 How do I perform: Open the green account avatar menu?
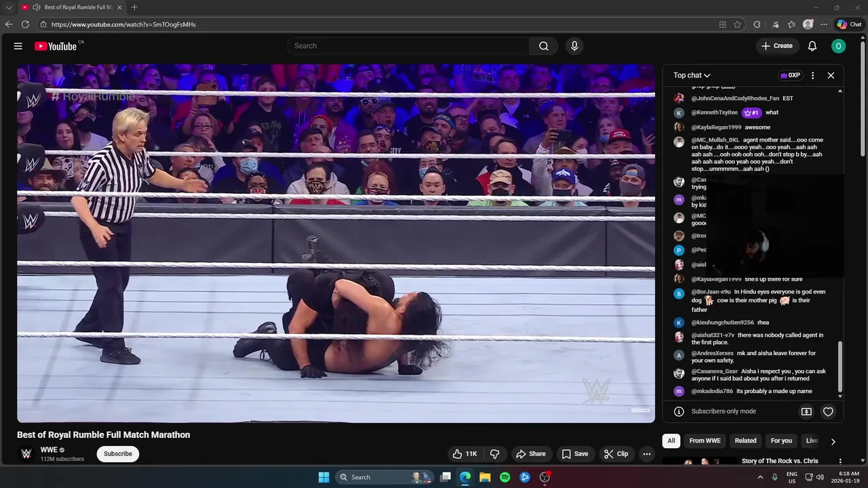coord(839,46)
